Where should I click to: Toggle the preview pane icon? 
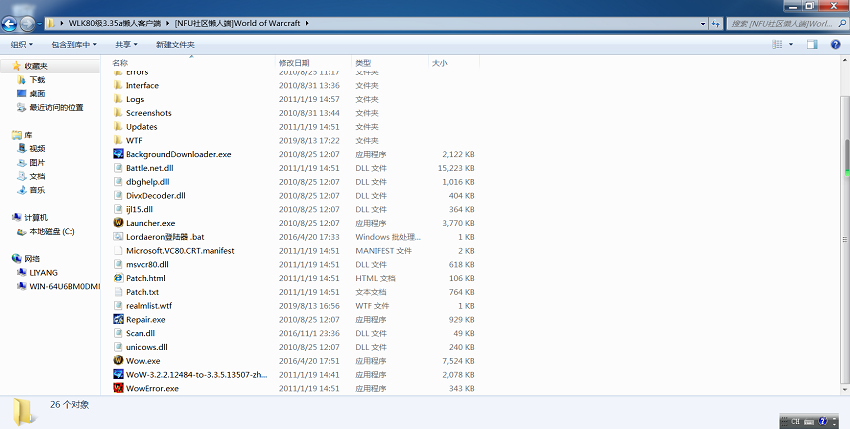(x=812, y=44)
